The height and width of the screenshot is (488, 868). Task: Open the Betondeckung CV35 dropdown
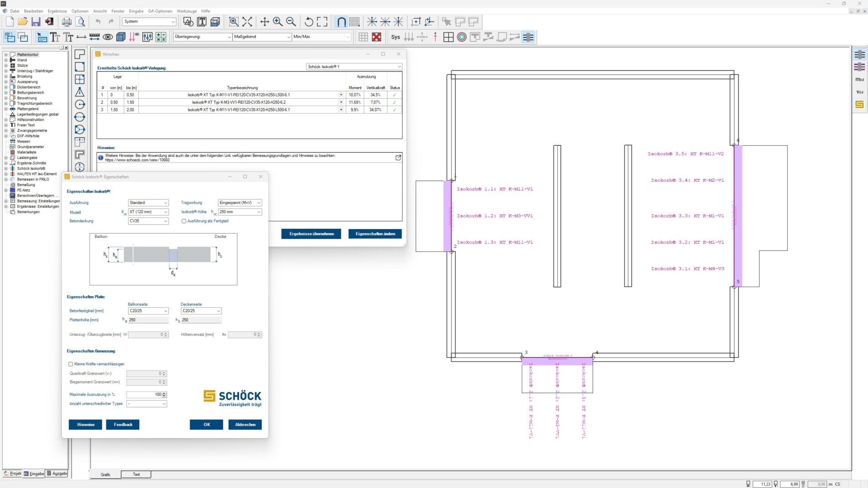tap(148, 221)
